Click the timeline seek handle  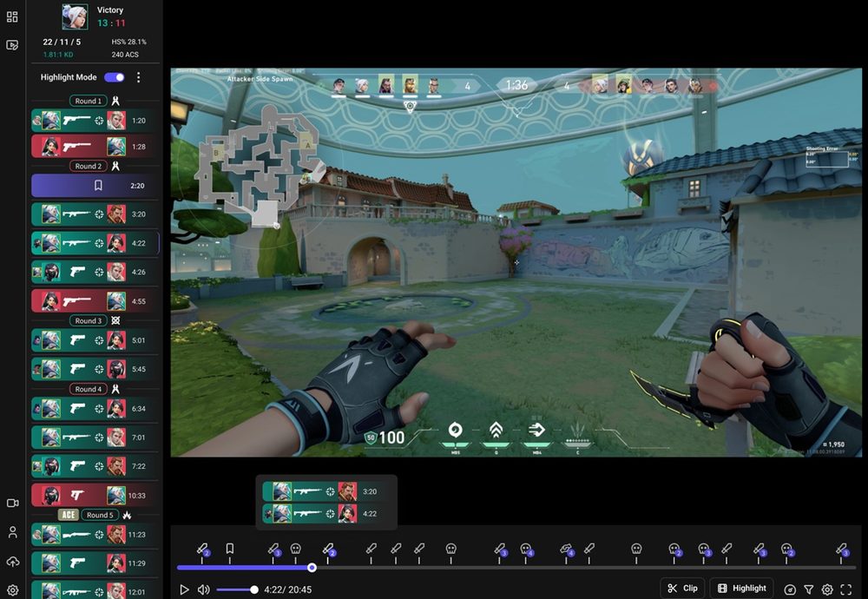pos(312,568)
